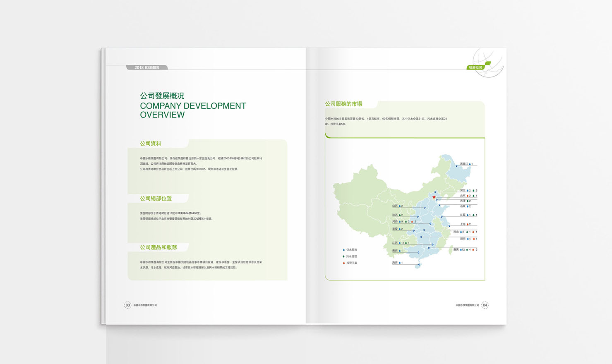Select the 公司產品和服務 section heading

158,247
